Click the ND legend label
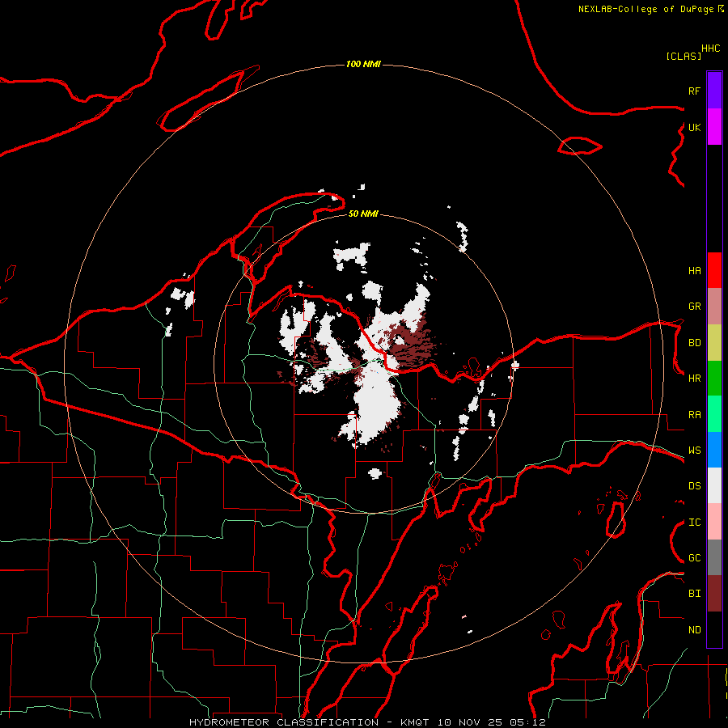This screenshot has height=728, width=728. [x=694, y=630]
